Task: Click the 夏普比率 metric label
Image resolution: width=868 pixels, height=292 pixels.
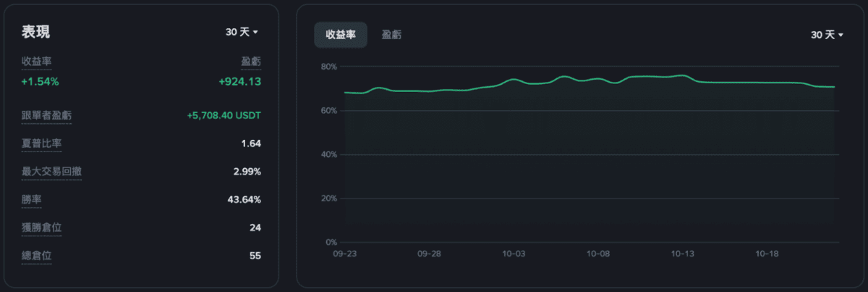Action: pyautogui.click(x=41, y=143)
